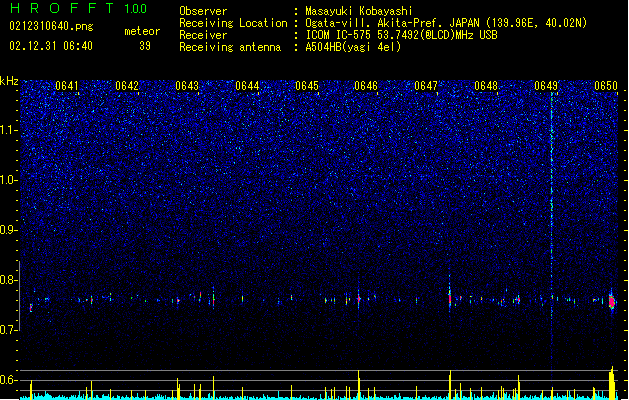Click the red echo at spectrogram's left edge

31,308
